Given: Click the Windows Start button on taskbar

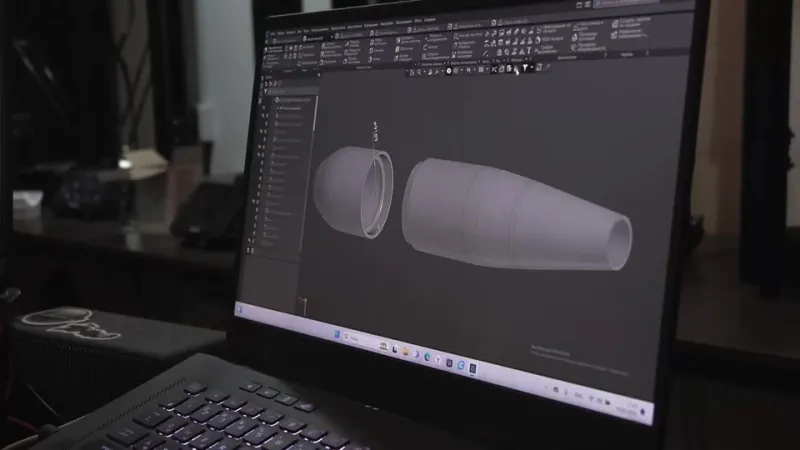Looking at the screenshot, I should tap(337, 332).
